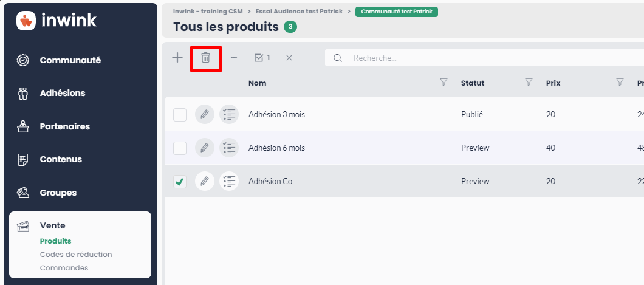Open the Nom column filter
Screen dimensions: 644x285
(x=444, y=83)
